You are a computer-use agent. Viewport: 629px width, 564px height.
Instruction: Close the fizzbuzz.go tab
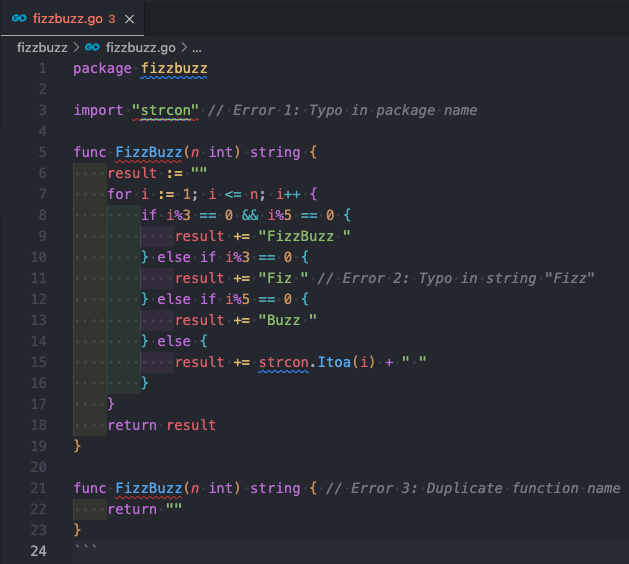[129, 19]
